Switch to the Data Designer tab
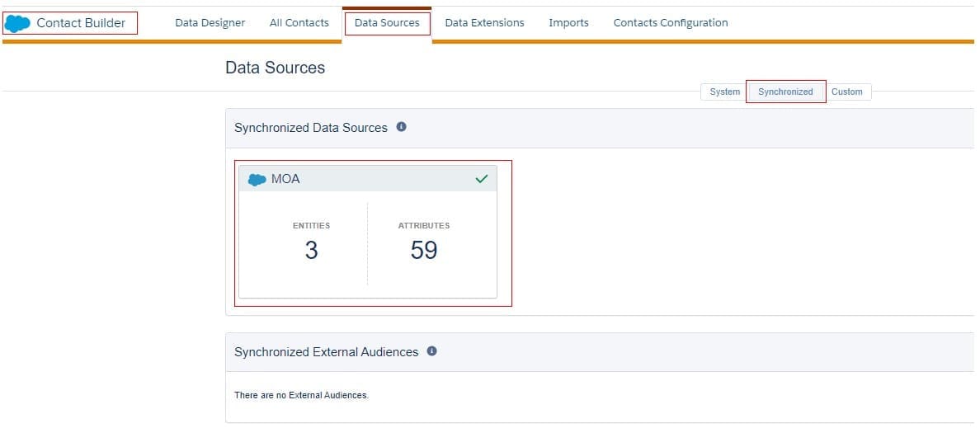This screenshot has height=428, width=980. (210, 23)
